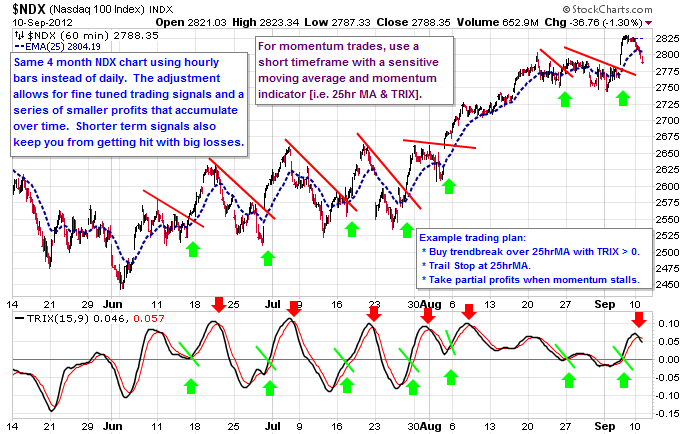Click "Jun" on the TRIX panel date axis
Viewport: 690px width, 434px height.
point(113,426)
